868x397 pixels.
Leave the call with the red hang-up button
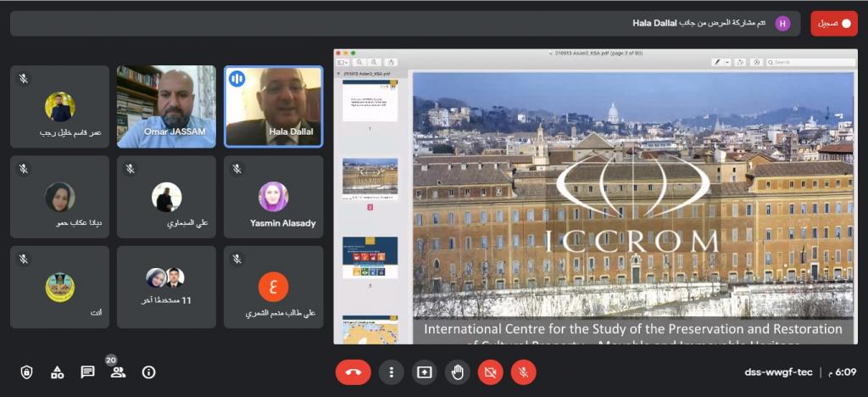pos(353,372)
